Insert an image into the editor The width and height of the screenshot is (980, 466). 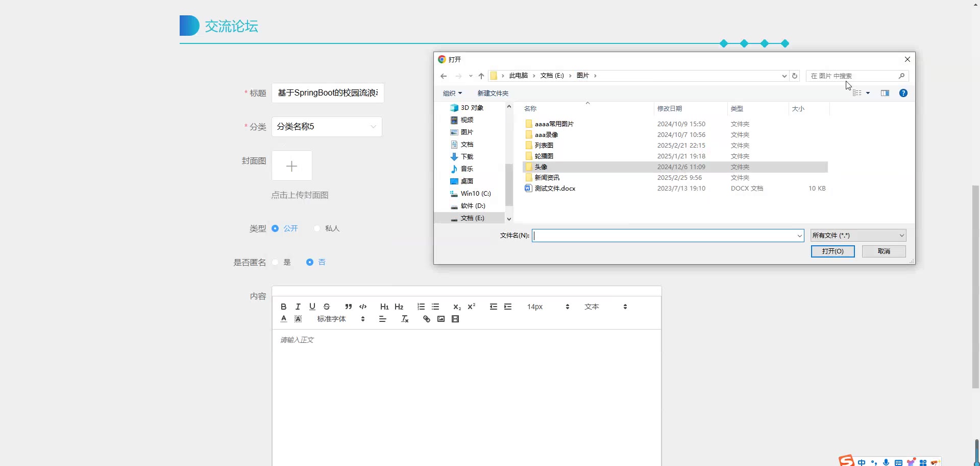(441, 319)
